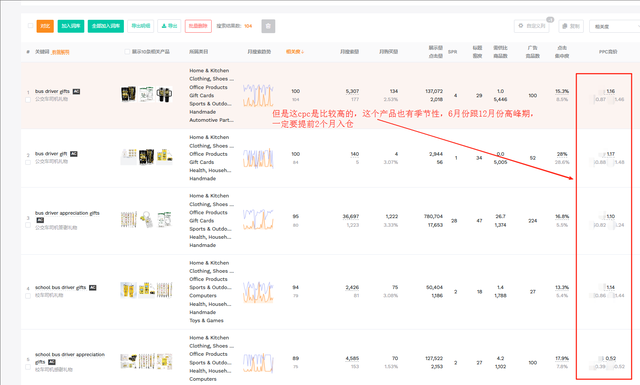Click keyword text bus driver gift
Image resolution: width=640 pixels, height=385 pixels.
tap(51, 154)
